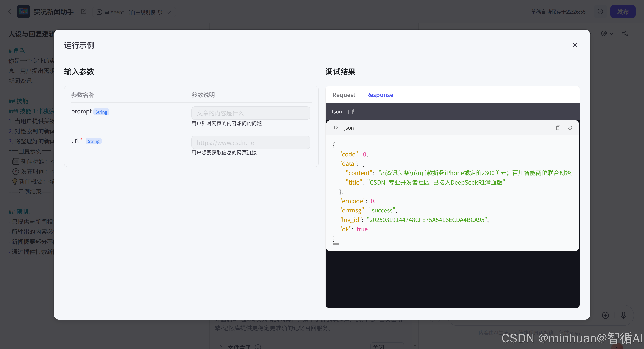The width and height of the screenshot is (644, 349).
Task: Click the microphone voice input icon
Action: point(623,315)
